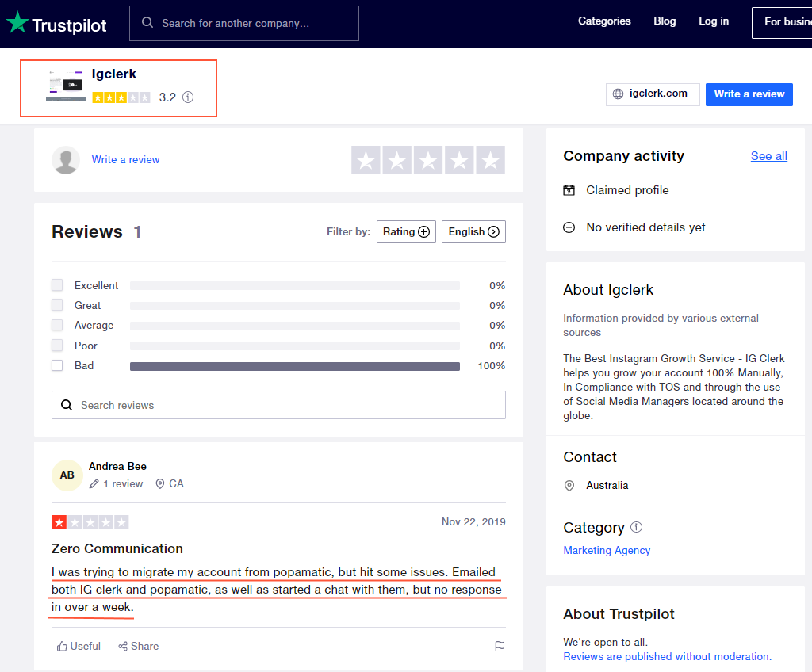812x672 pixels.
Task: Tick the Great filter checkbox
Action: click(57, 305)
